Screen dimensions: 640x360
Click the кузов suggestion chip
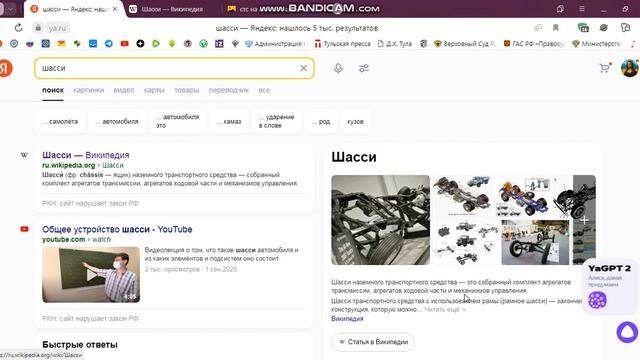355,122
